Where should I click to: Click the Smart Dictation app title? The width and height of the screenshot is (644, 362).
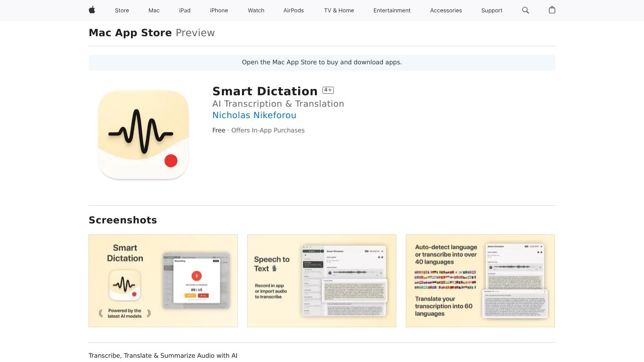265,91
